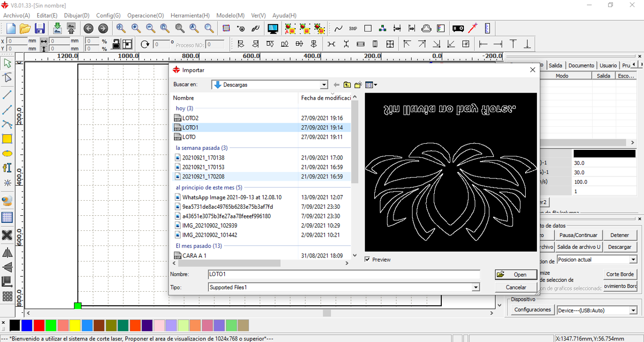Pick the black color swatch
The image size is (644, 342).
(x=15, y=325)
